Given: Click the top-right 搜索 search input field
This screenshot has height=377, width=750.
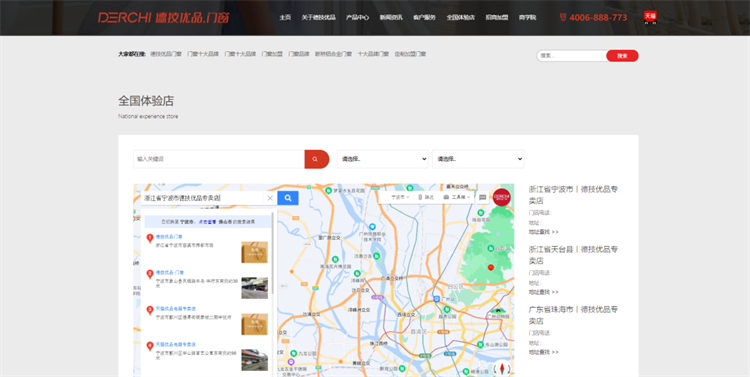Looking at the screenshot, I should coord(572,56).
